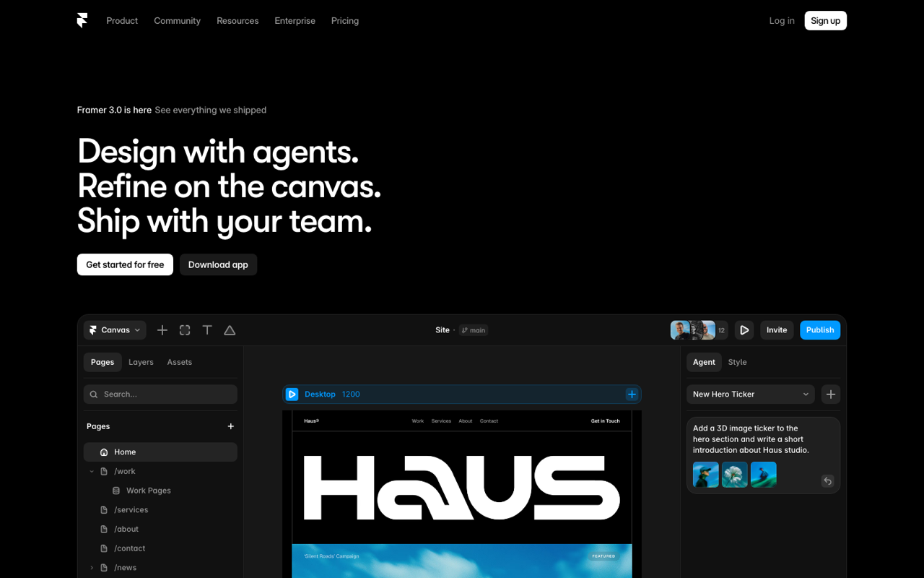This screenshot has width=924, height=578.
Task: Click the Framer 3.0 is here text
Action: (114, 110)
